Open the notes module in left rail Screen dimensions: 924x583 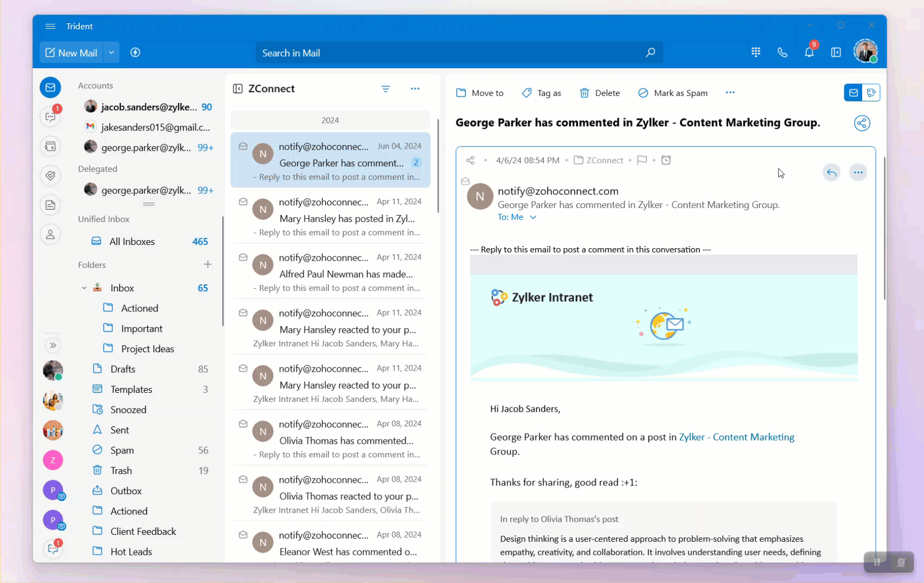[50, 205]
